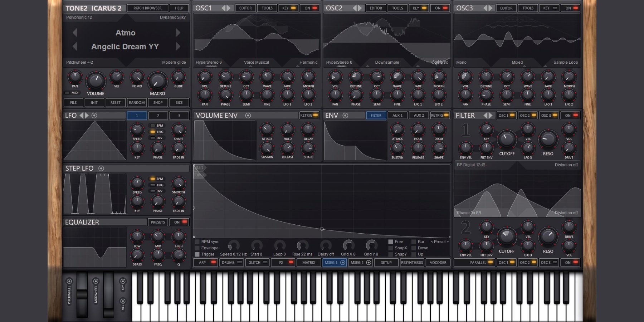Open ENV circular target icon
This screenshot has height=322, width=644.
click(345, 116)
